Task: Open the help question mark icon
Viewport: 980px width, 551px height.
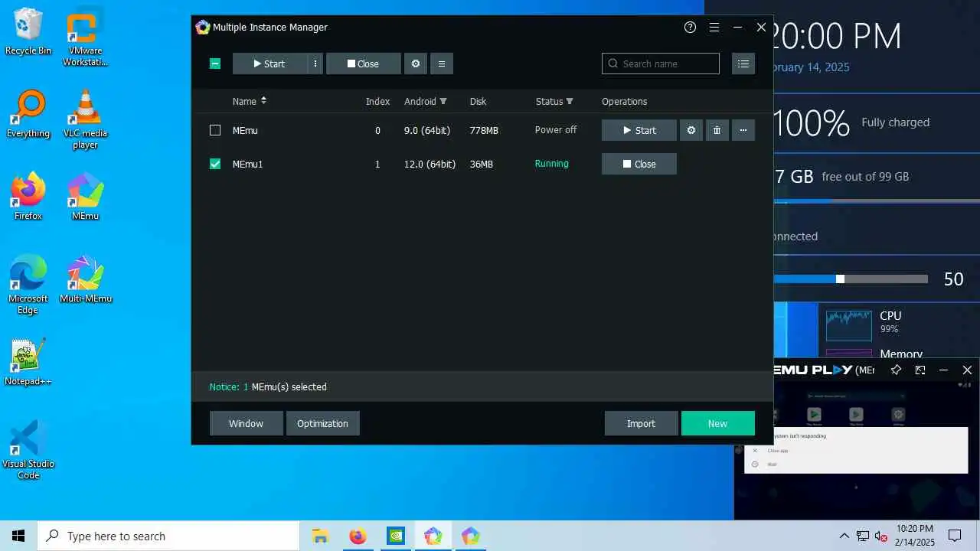Action: [x=690, y=27]
